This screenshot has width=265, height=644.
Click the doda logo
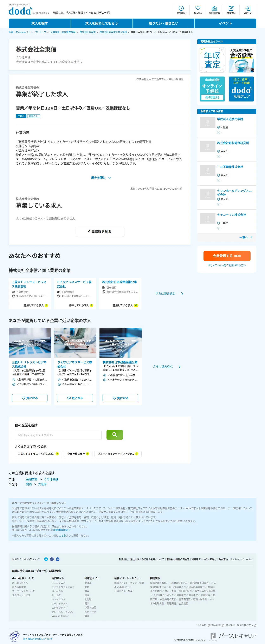click(20, 11)
